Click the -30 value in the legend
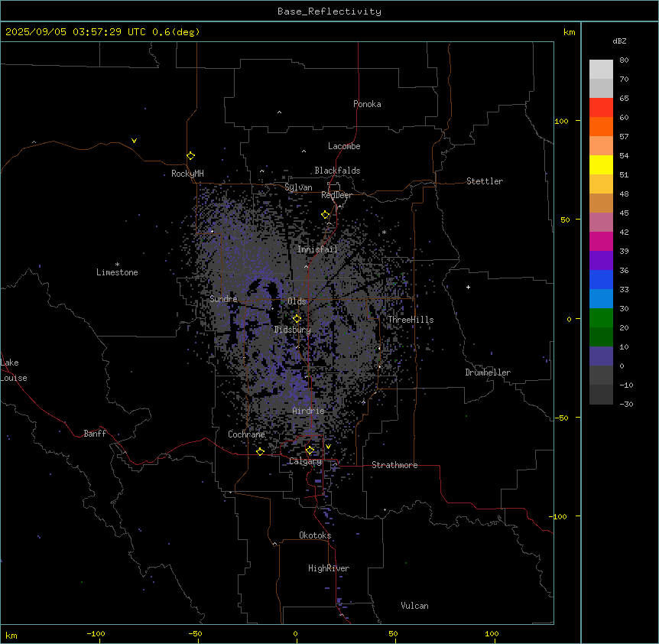Viewport: 659px width, 644px height. tap(626, 405)
